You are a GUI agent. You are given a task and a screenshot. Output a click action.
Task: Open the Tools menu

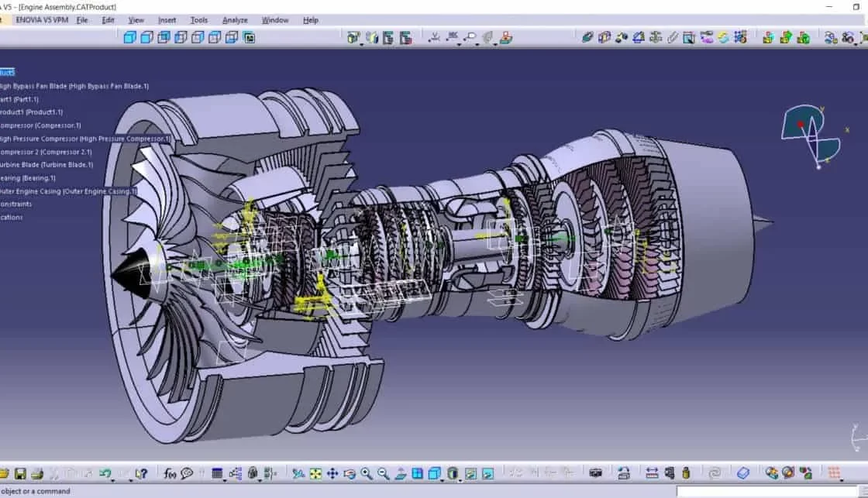point(198,20)
